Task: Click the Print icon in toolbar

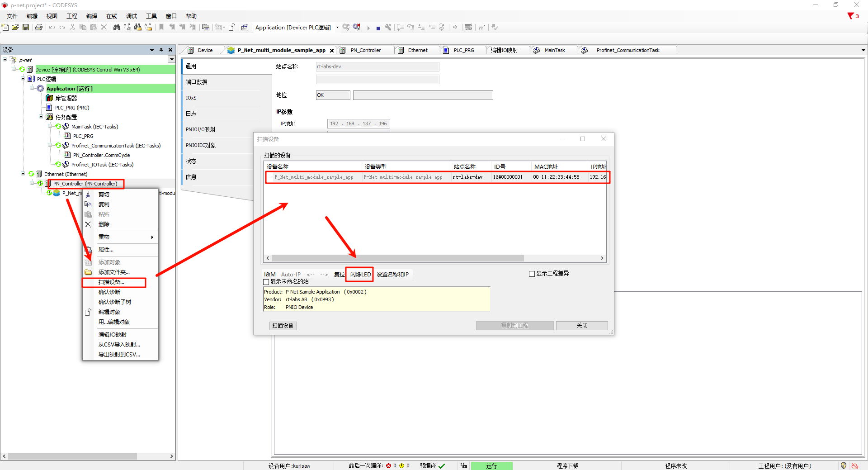Action: pyautogui.click(x=39, y=27)
